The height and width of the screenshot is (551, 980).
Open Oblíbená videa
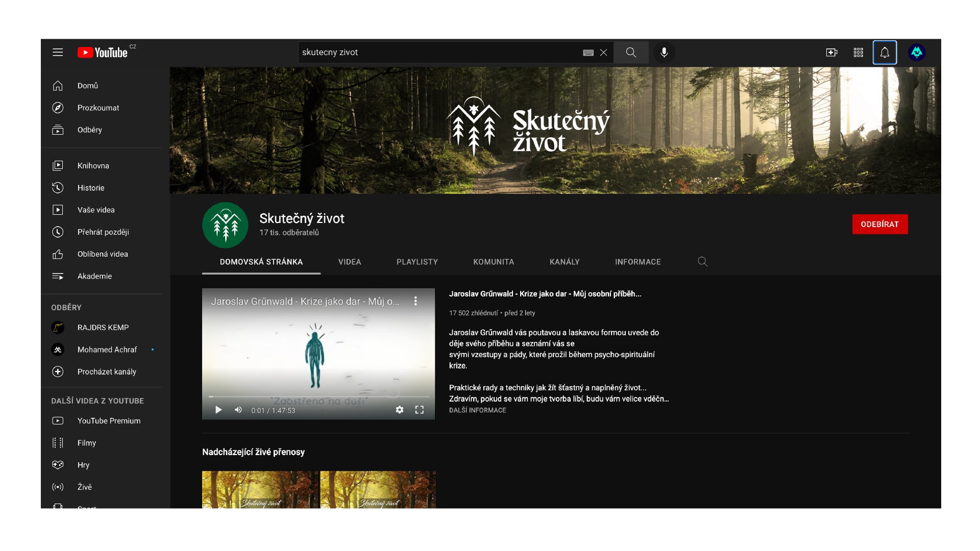(102, 254)
